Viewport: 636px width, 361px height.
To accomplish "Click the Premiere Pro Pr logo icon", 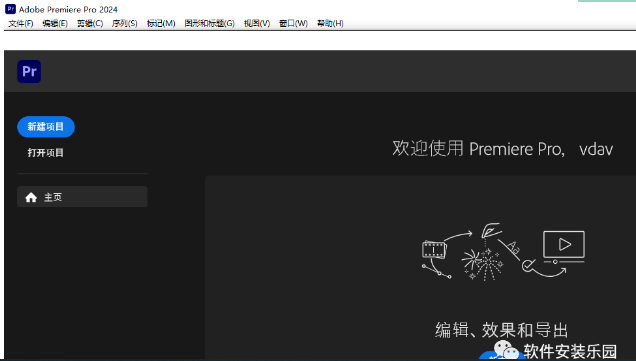I will (29, 71).
